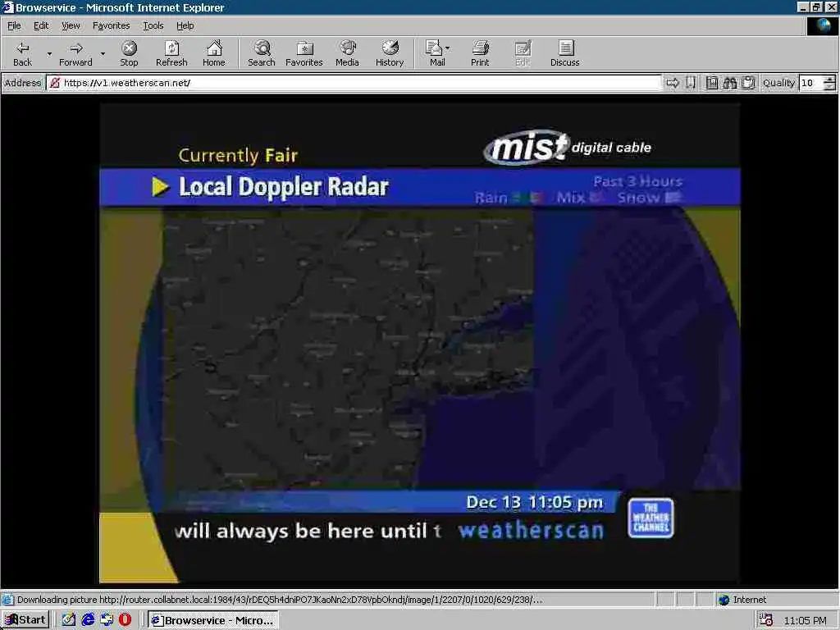Click the Mix legend label
Image resolution: width=840 pixels, height=630 pixels.
pos(571,198)
